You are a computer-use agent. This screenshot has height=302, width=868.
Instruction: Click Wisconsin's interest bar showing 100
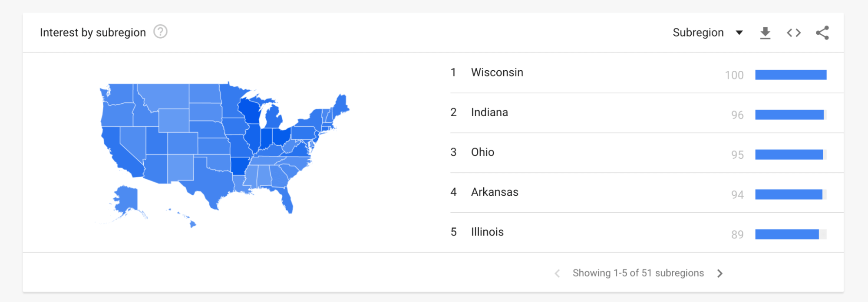click(790, 75)
